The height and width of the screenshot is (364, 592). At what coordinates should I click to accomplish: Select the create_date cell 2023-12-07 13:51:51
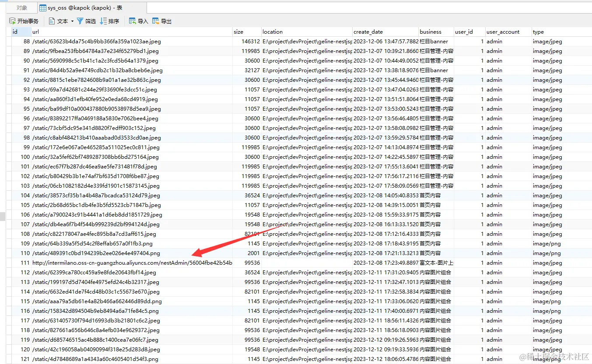(x=385, y=99)
